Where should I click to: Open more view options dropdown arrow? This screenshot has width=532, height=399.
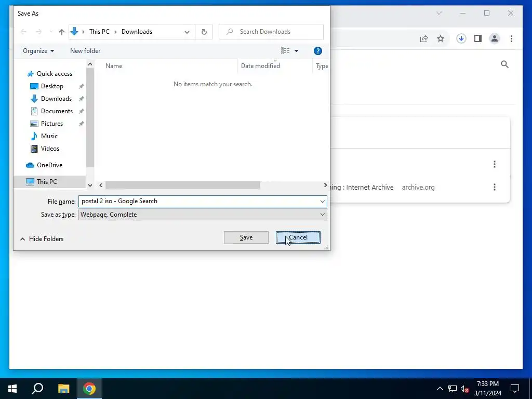tap(296, 51)
